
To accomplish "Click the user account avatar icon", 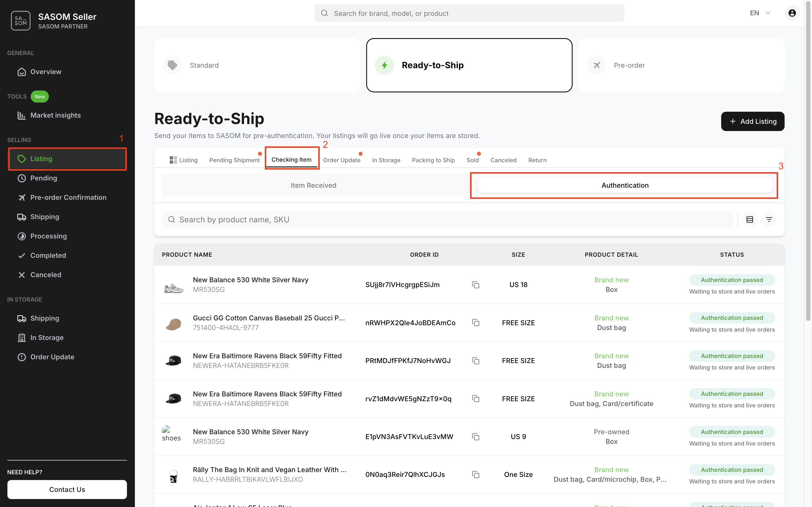I will point(792,13).
